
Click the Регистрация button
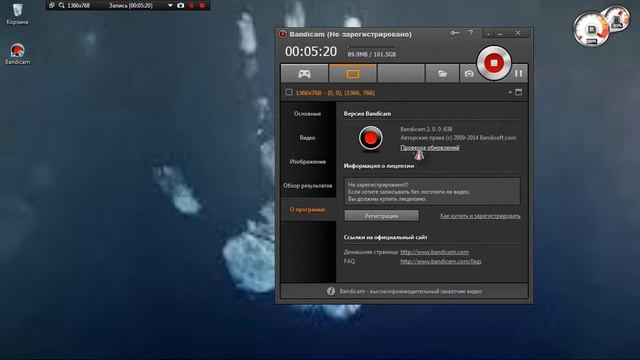coord(381,216)
